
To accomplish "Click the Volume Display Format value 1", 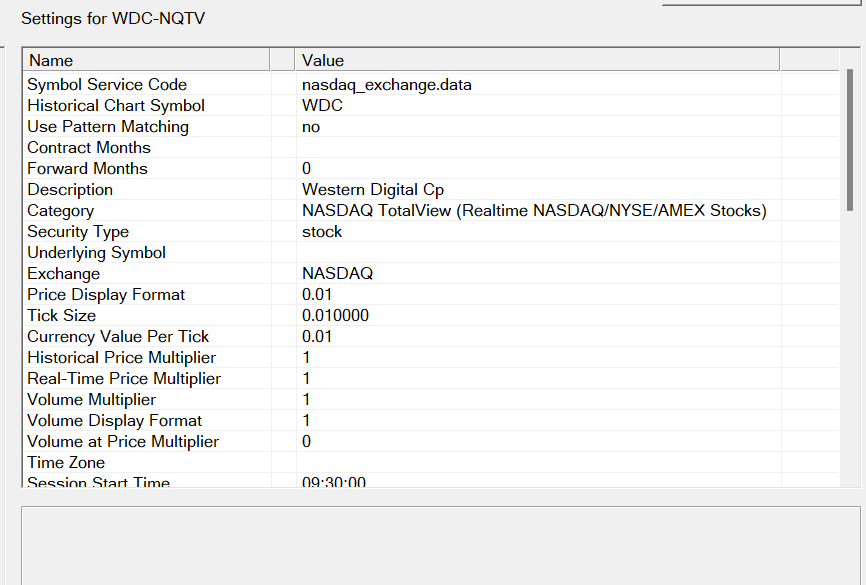I will coord(307,420).
